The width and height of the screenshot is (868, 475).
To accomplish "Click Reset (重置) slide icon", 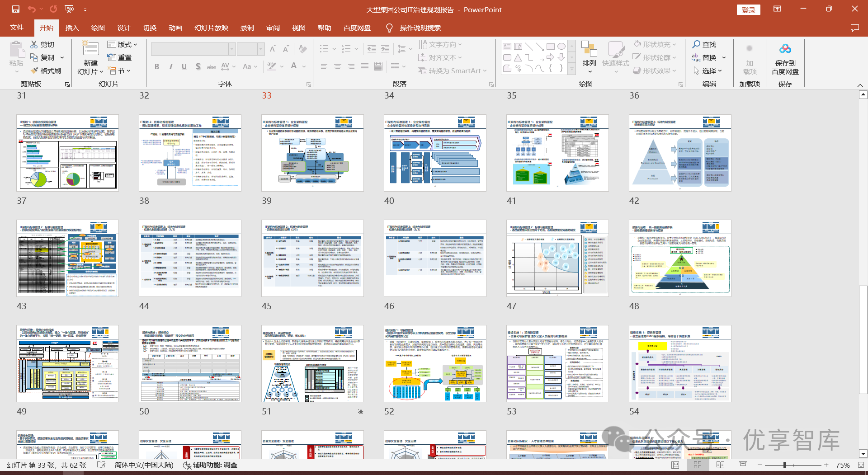I will (x=112, y=57).
